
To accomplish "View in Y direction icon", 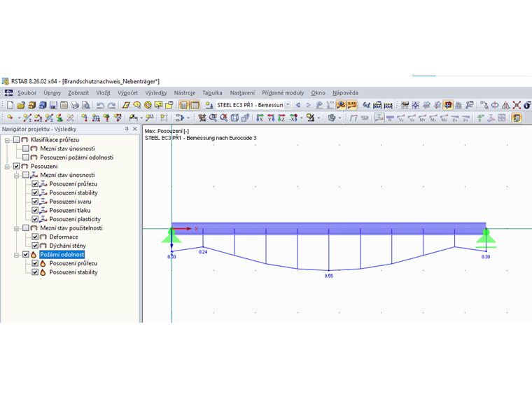I will pyautogui.click(x=271, y=118).
